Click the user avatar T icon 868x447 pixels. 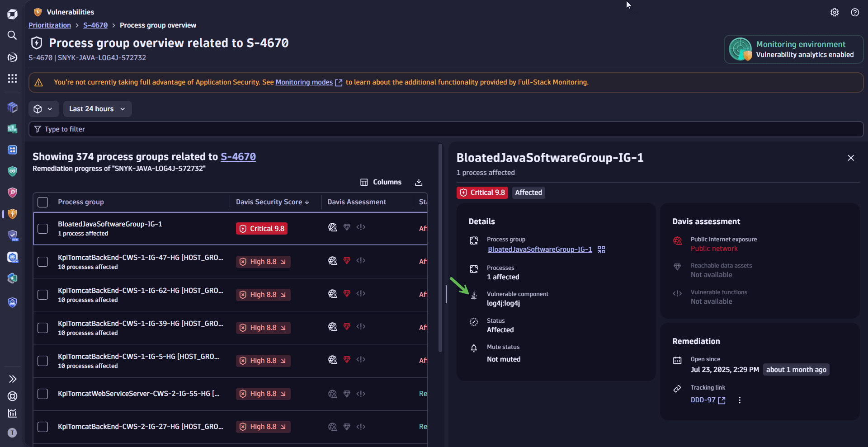12,433
